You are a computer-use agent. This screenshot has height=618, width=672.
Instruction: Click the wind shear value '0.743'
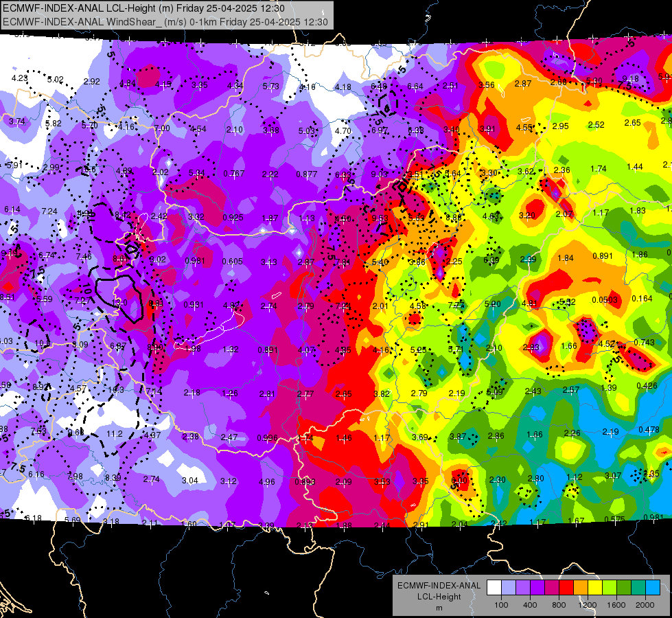click(x=644, y=342)
